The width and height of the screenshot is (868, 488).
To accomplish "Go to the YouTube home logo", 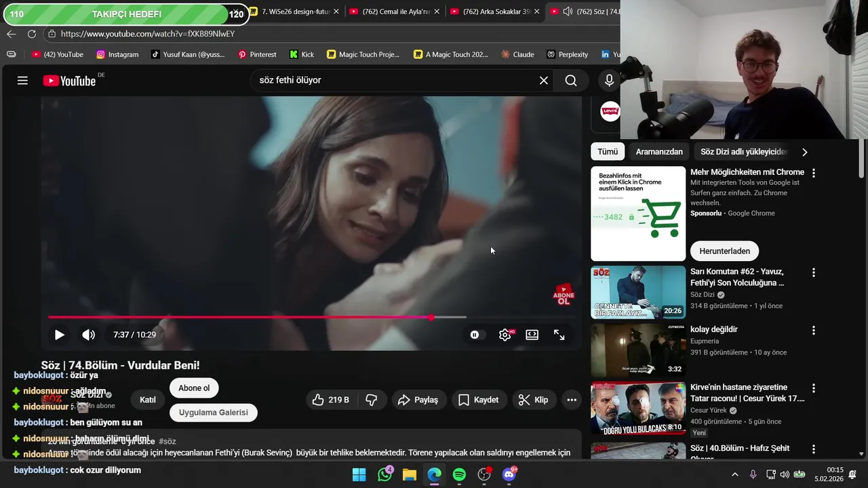I will tap(69, 81).
